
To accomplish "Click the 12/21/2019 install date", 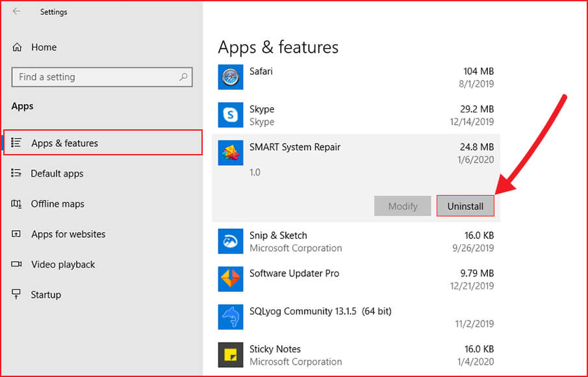I will [472, 286].
